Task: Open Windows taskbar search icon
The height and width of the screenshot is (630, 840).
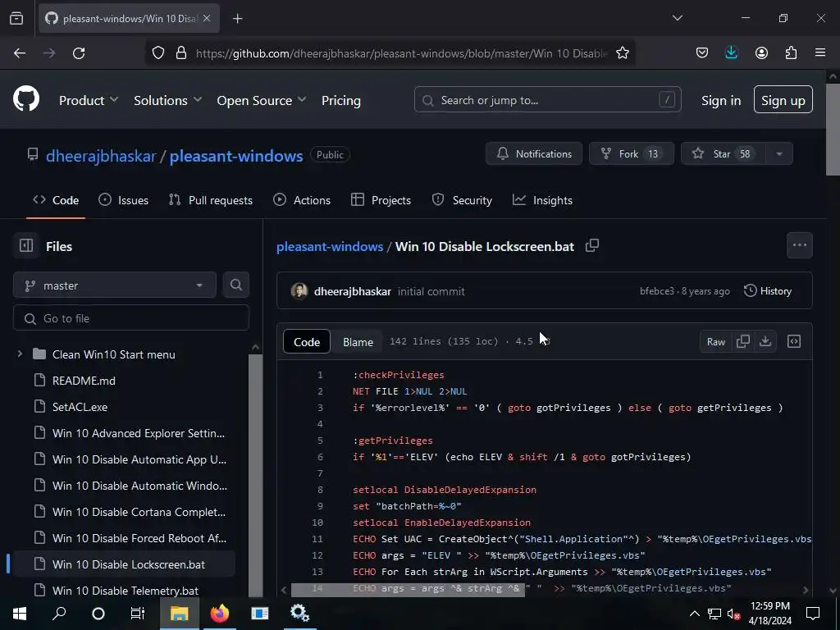Action: click(x=59, y=613)
